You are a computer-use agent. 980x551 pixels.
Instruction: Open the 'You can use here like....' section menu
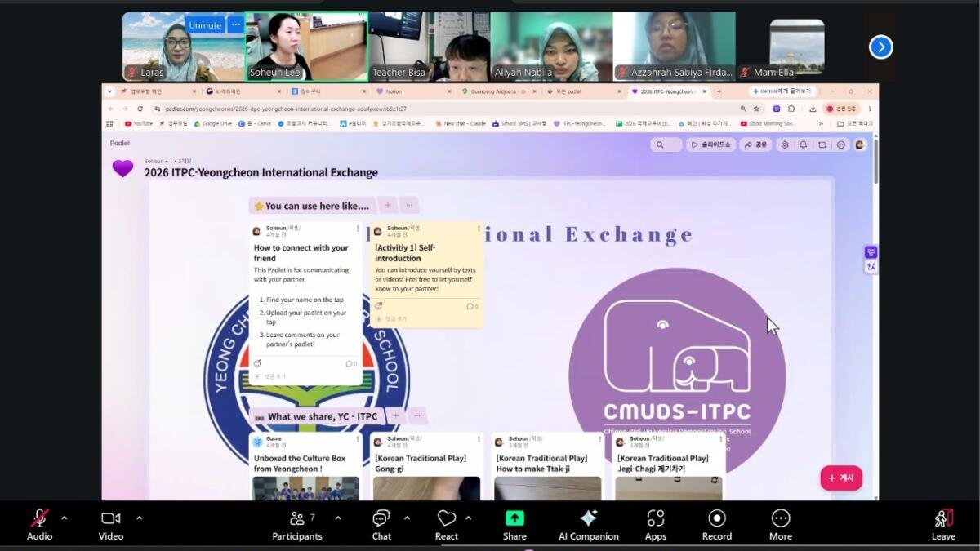pos(409,206)
